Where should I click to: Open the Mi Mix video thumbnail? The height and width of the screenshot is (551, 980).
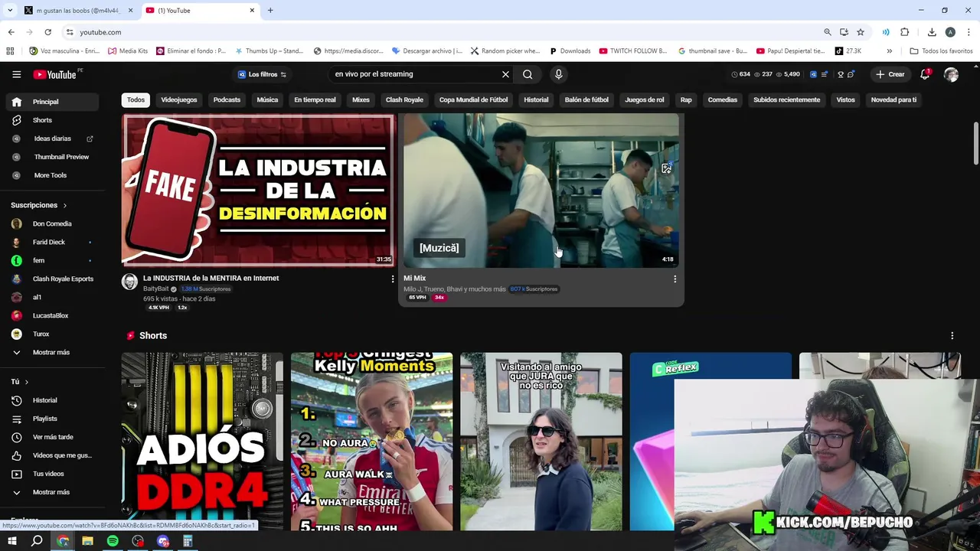pos(541,190)
